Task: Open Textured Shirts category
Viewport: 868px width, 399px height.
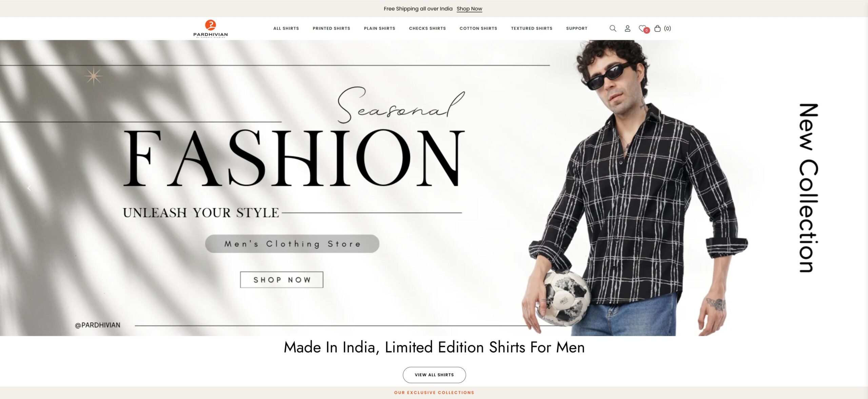Action: coord(532,28)
